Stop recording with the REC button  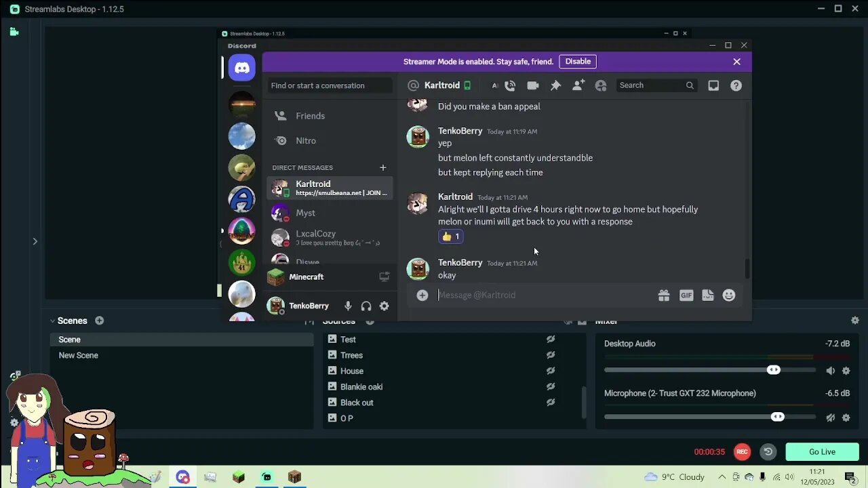[743, 451]
